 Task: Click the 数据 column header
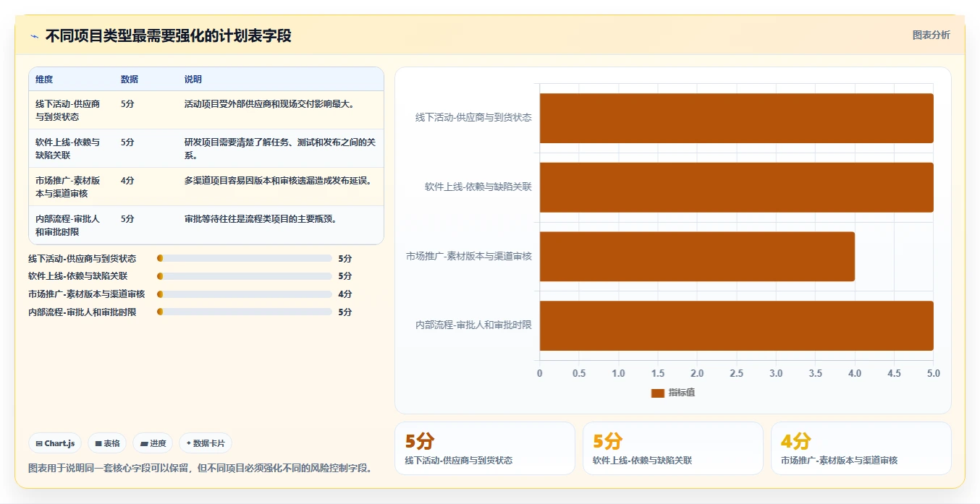click(130, 79)
